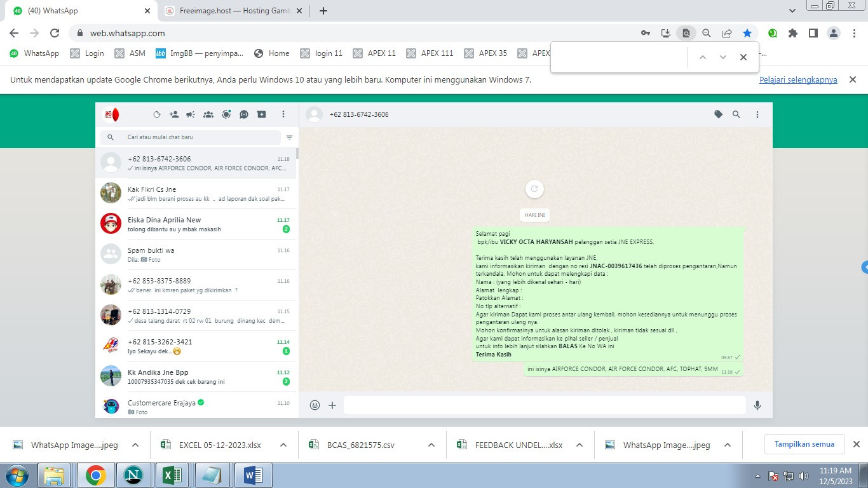The width and height of the screenshot is (868, 488).
Task: Go to next find result
Action: (723, 57)
